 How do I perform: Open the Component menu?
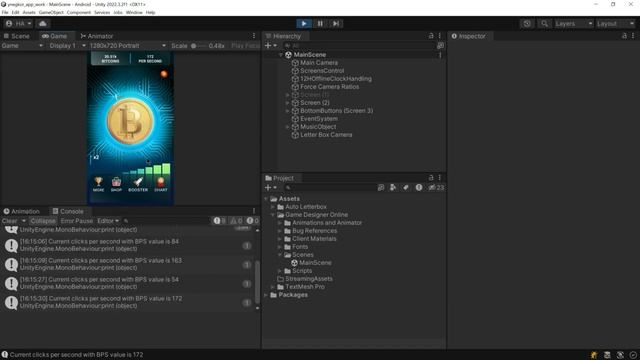79,13
